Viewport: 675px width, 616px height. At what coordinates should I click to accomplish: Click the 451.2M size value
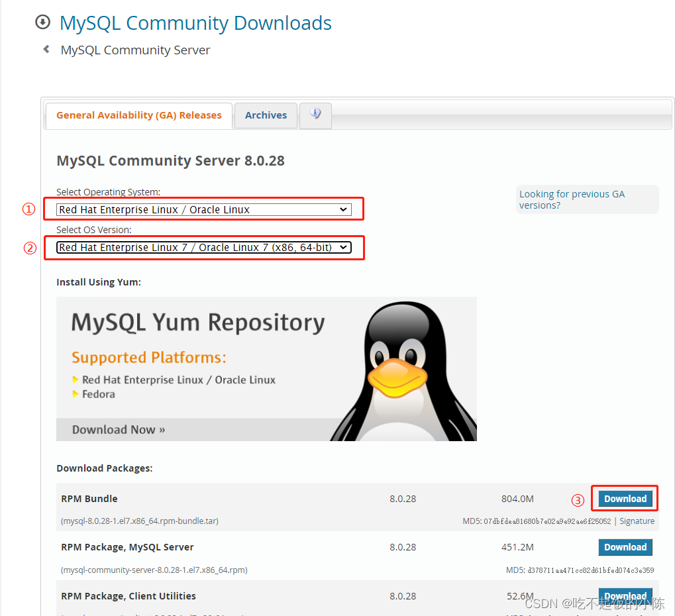[517, 547]
